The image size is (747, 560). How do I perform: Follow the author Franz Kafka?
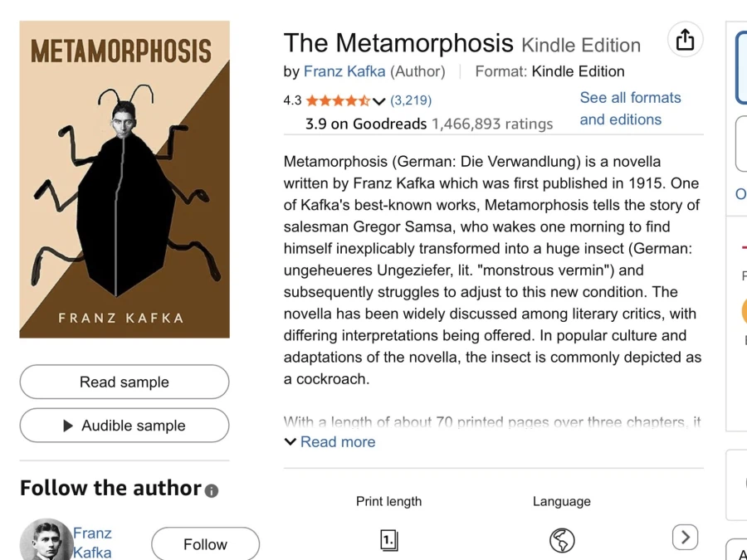coord(205,544)
